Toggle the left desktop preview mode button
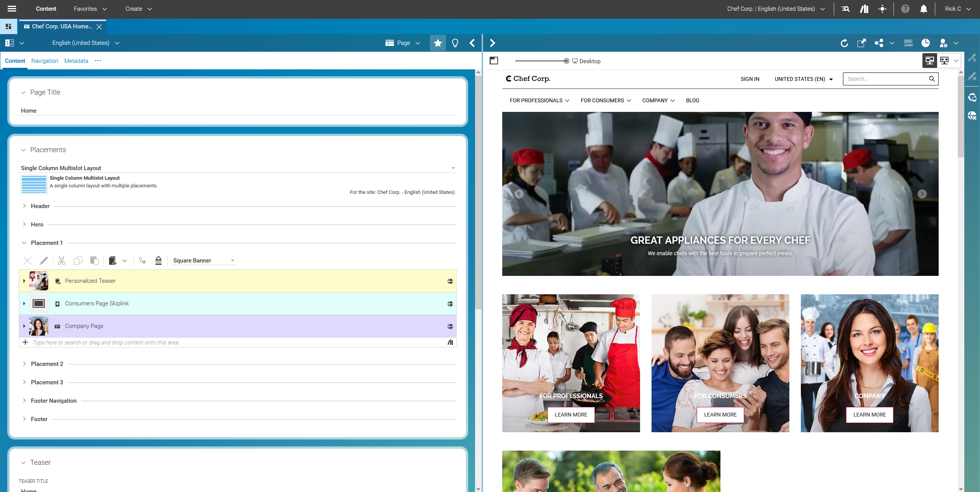This screenshot has width=980, height=492. (930, 61)
